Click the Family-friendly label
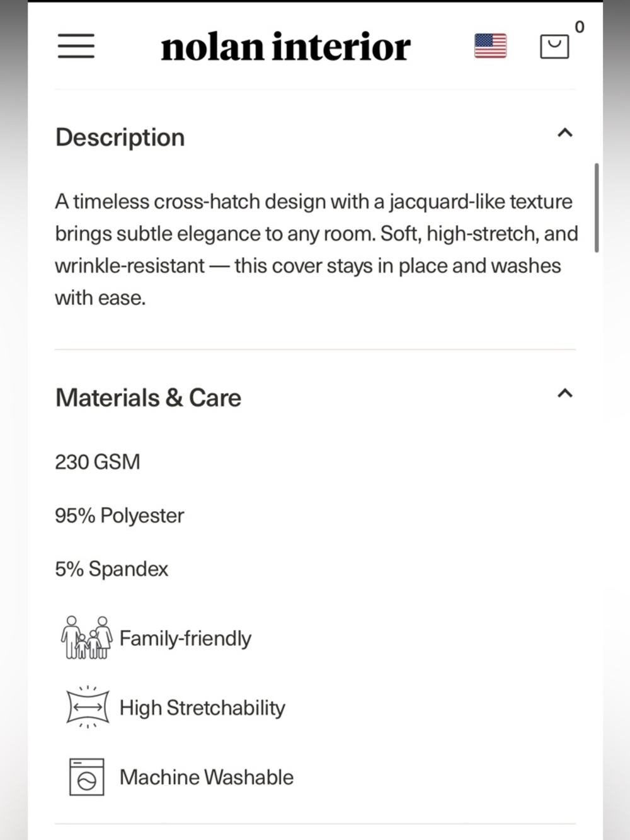Viewport: 630px width, 840px height. coord(185,638)
